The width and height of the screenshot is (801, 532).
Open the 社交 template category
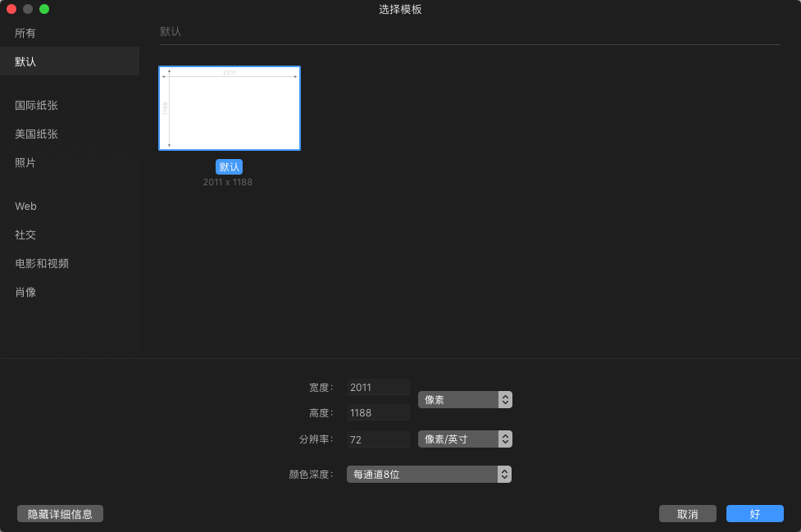tap(70, 235)
